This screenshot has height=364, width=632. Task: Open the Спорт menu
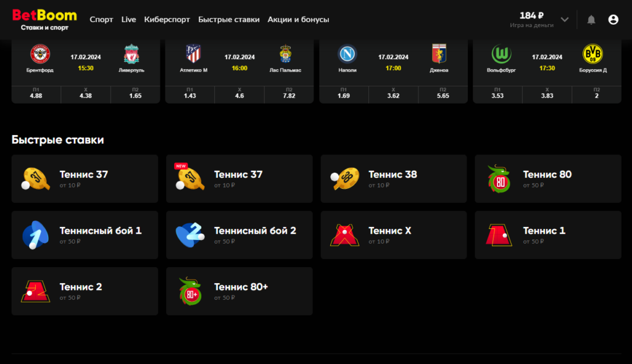[101, 19]
